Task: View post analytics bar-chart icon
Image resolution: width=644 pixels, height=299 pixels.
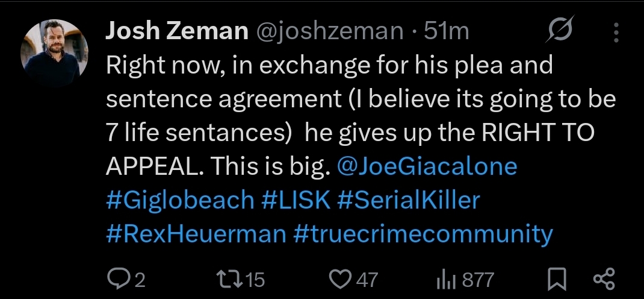Action: point(444,279)
